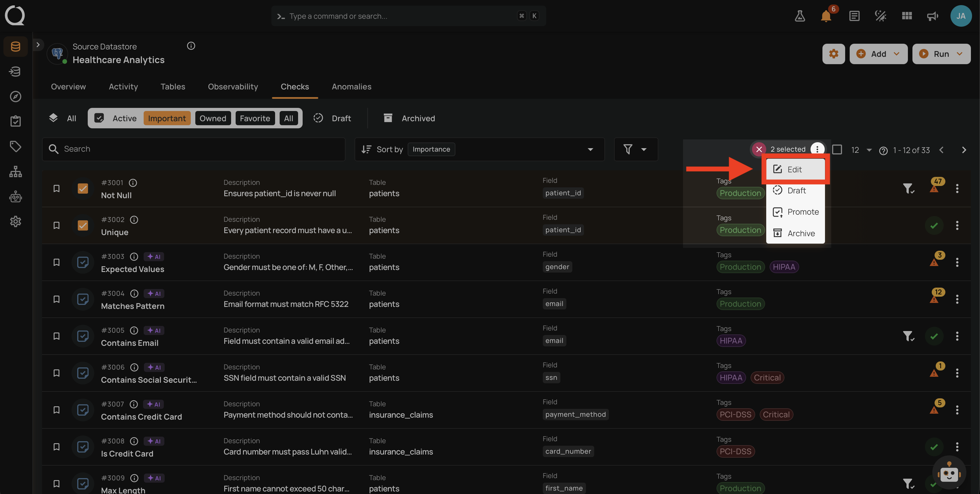
Task: Open the compass Explore sidebar icon
Action: [16, 96]
